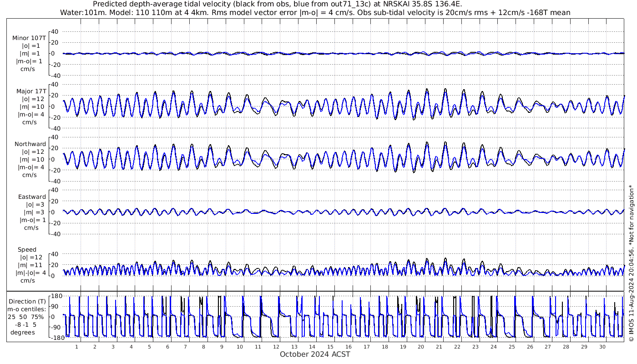
Task: Click the 'Direction (T)' panel label
Action: [x=28, y=301]
